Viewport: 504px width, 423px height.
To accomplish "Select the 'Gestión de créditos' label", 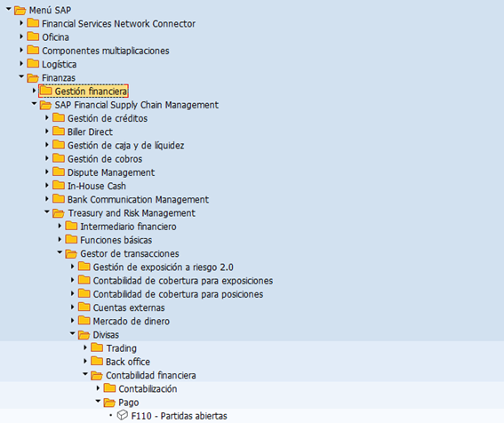I will [108, 118].
